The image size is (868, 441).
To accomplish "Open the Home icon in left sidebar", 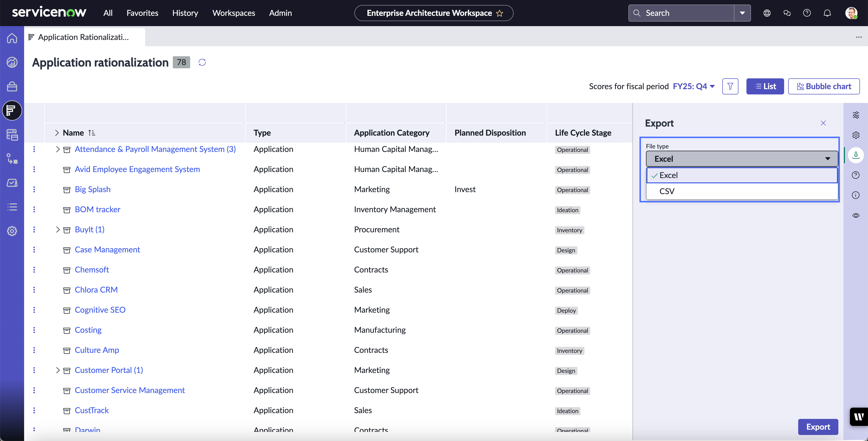I will point(12,38).
